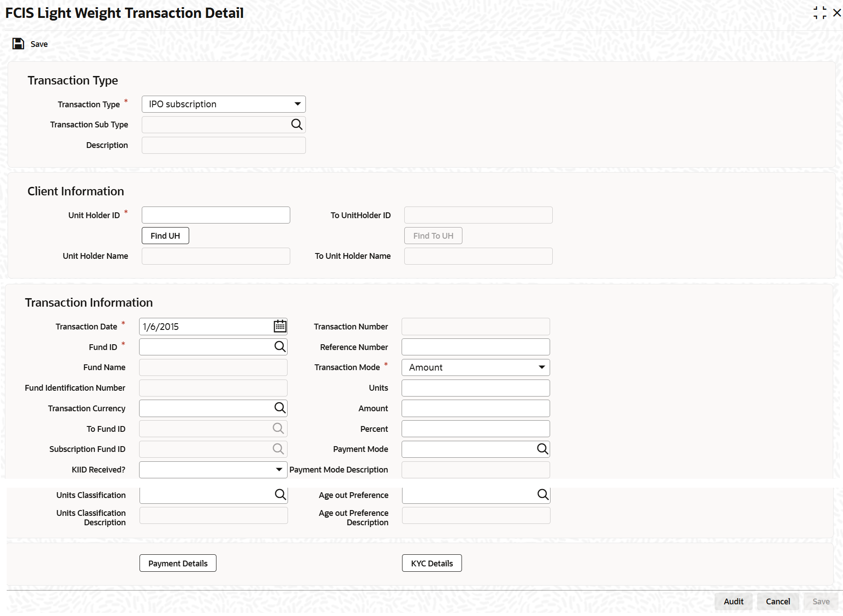Open Transaction Sub Type search lookup

click(x=297, y=124)
